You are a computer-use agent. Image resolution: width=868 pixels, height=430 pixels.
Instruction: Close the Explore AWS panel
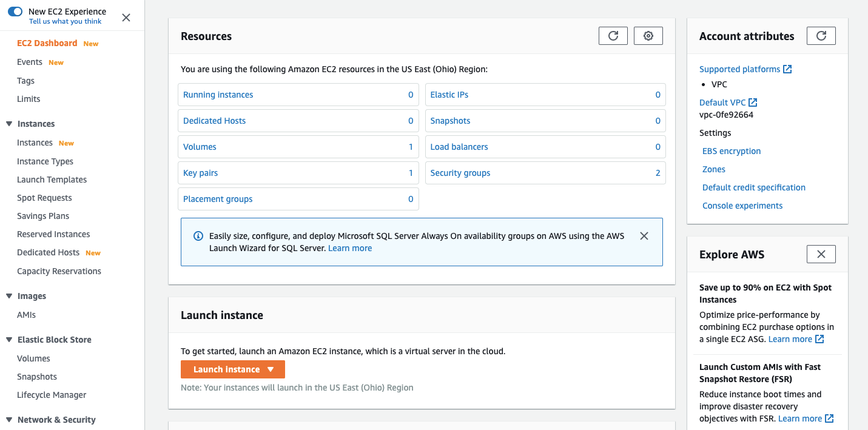pos(821,254)
